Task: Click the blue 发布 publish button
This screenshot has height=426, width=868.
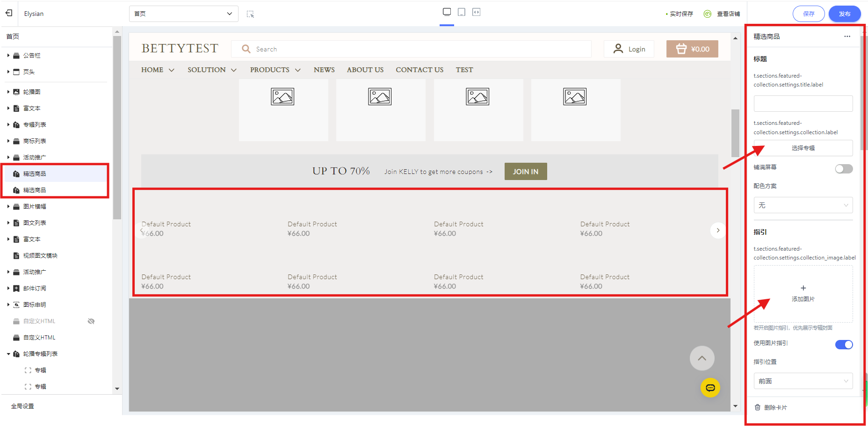Action: [844, 14]
